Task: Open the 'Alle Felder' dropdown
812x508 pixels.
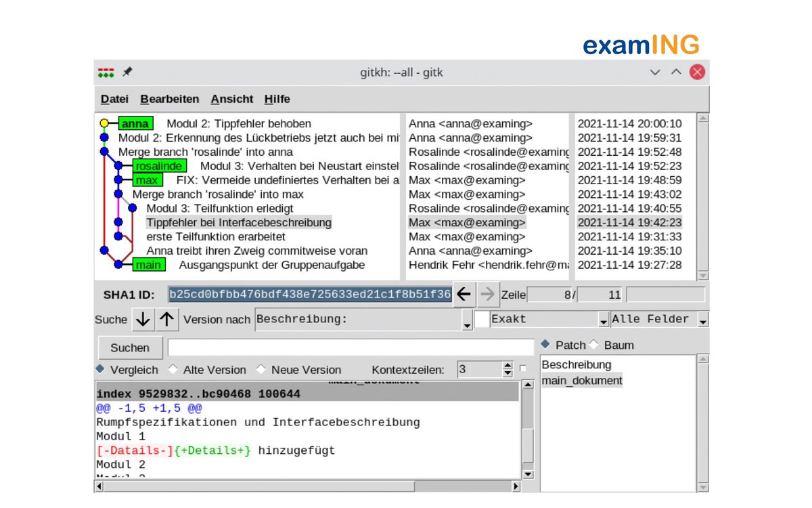Action: tap(703, 320)
